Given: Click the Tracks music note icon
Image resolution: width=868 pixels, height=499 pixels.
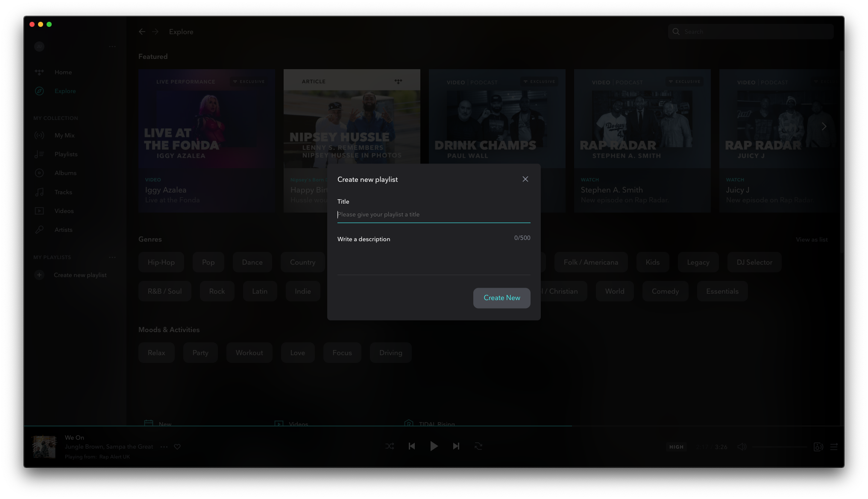Looking at the screenshot, I should coord(39,193).
